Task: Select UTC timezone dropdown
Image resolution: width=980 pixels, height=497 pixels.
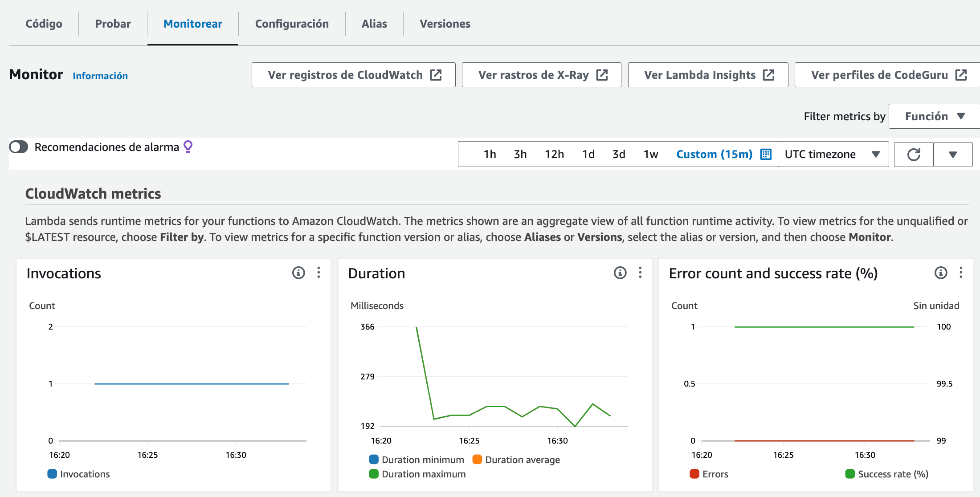Action: 830,154
